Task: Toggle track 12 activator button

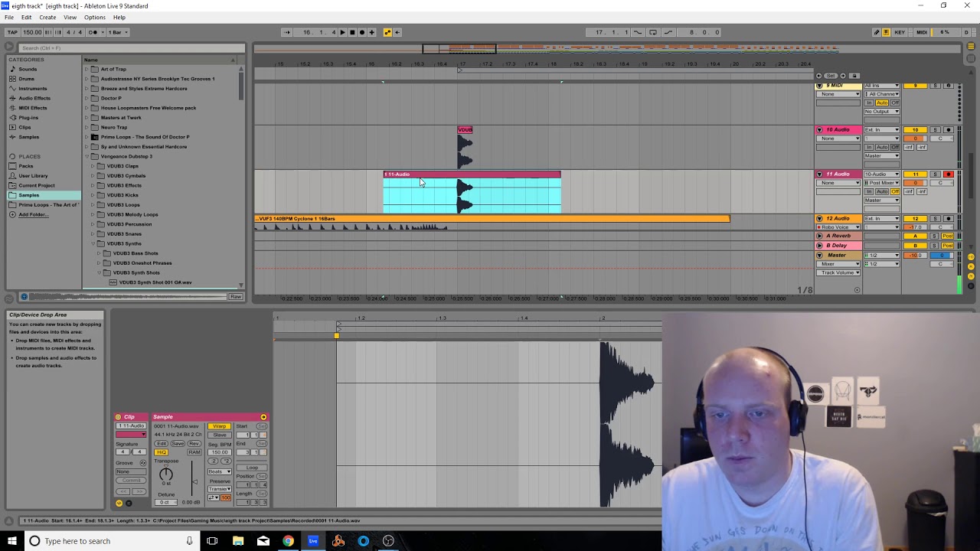Action: (916, 219)
